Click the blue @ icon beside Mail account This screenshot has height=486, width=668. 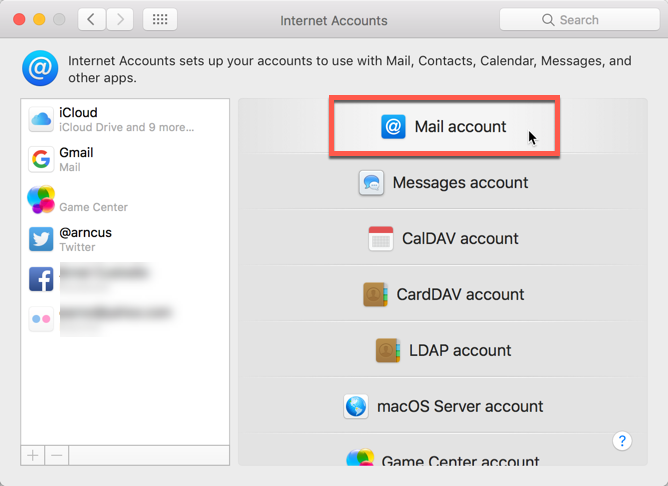(x=393, y=127)
